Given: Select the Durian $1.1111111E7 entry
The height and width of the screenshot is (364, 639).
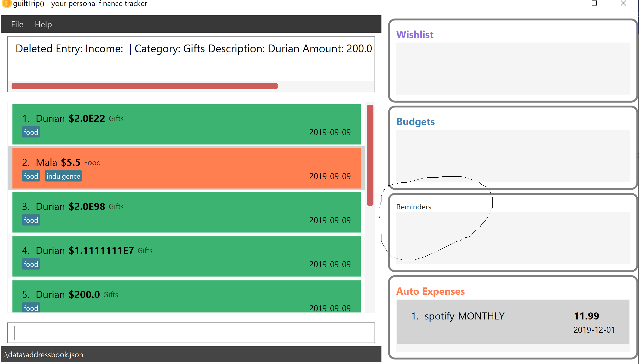Looking at the screenshot, I should [x=186, y=256].
